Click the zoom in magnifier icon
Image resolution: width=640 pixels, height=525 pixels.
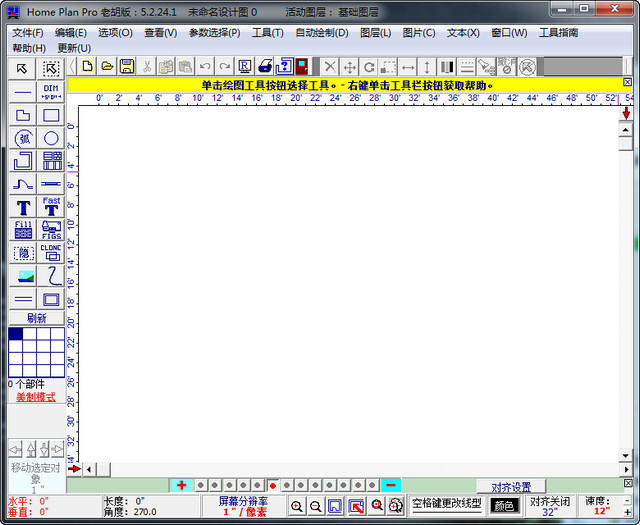point(297,506)
